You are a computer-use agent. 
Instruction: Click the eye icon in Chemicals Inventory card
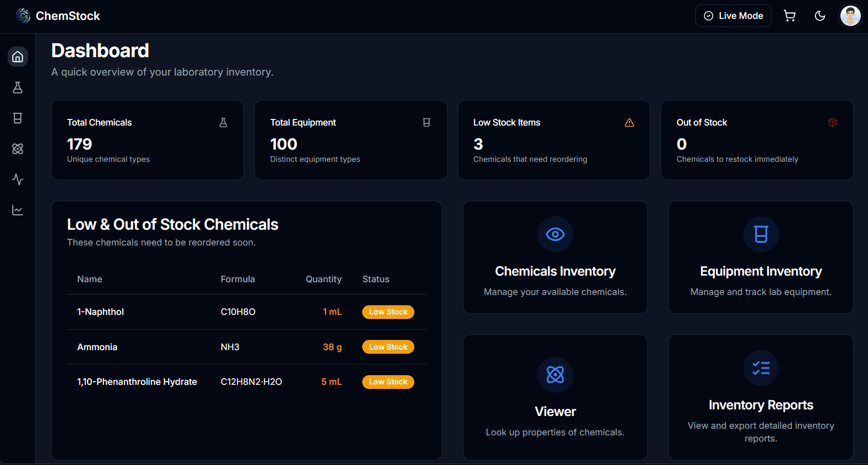click(x=555, y=234)
